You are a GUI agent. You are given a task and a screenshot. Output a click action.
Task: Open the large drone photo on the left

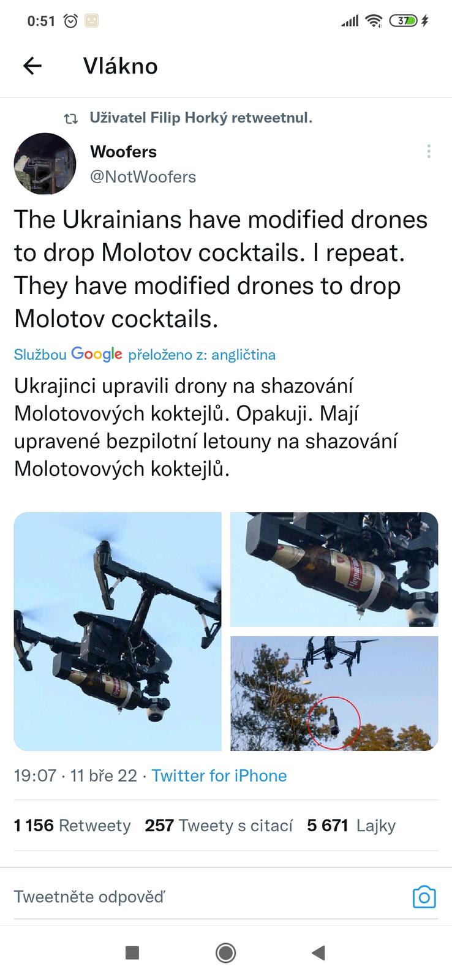pos(118,631)
